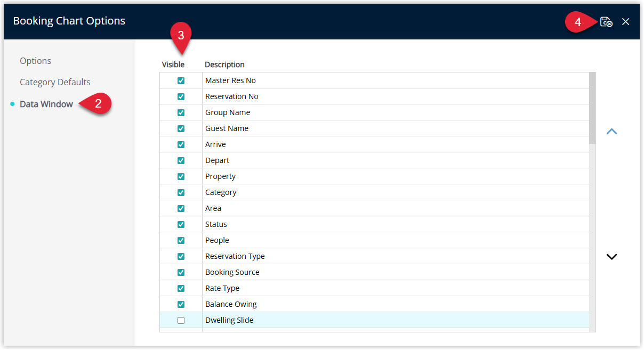Viewport: 644px width, 350px height.
Task: Uncheck Visible for Reservation No
Action: tap(181, 96)
